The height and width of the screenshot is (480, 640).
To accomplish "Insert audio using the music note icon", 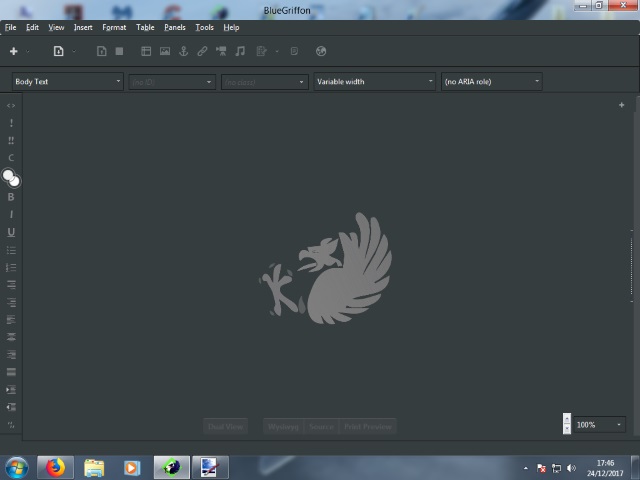I will 240,51.
